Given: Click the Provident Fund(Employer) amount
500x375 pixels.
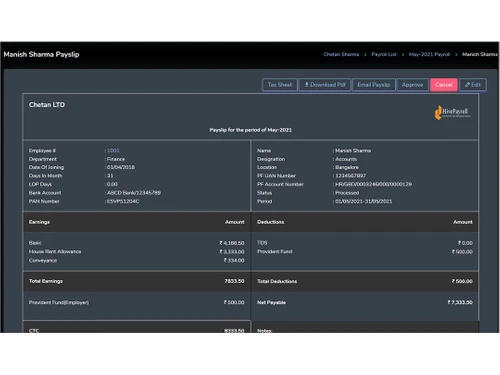Looking at the screenshot, I should 234,302.
